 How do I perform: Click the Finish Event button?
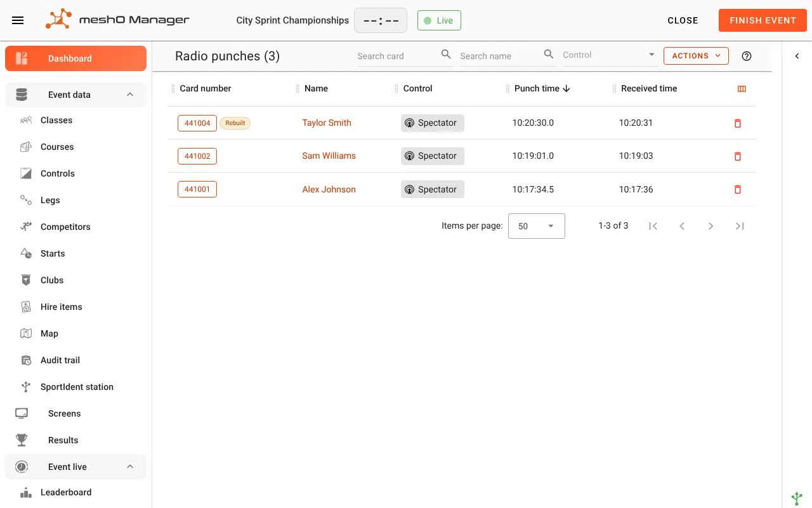point(763,20)
